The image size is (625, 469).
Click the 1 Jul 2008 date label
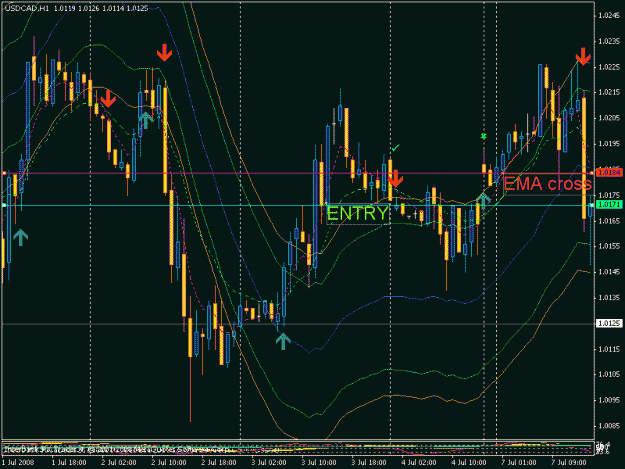(x=18, y=463)
